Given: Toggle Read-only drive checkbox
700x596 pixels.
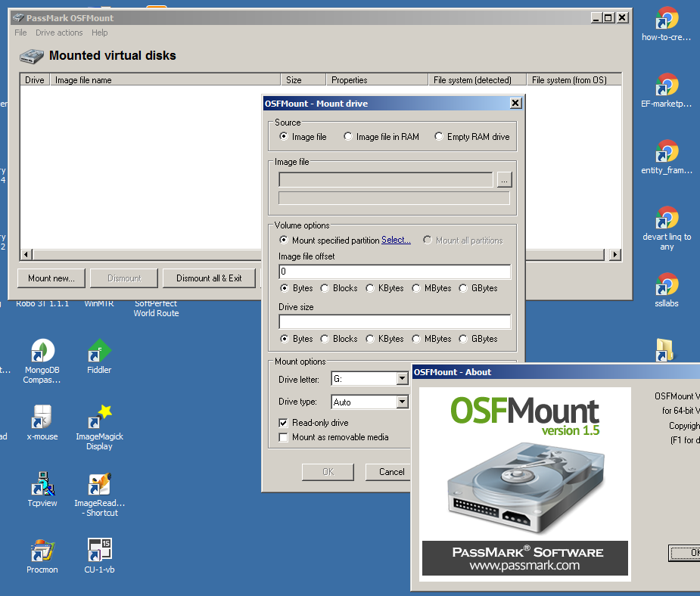Looking at the screenshot, I should coord(283,423).
